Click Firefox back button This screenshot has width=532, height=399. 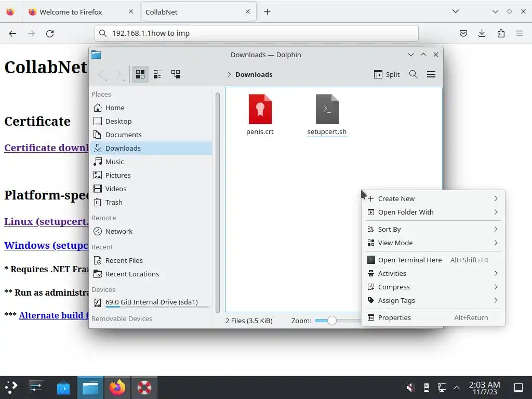(x=12, y=33)
